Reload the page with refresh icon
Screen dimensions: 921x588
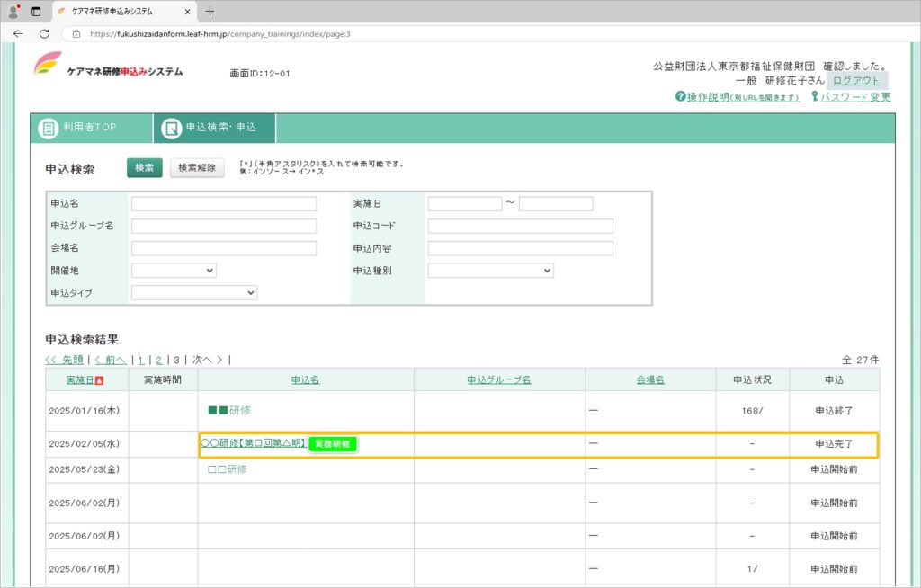click(44, 33)
